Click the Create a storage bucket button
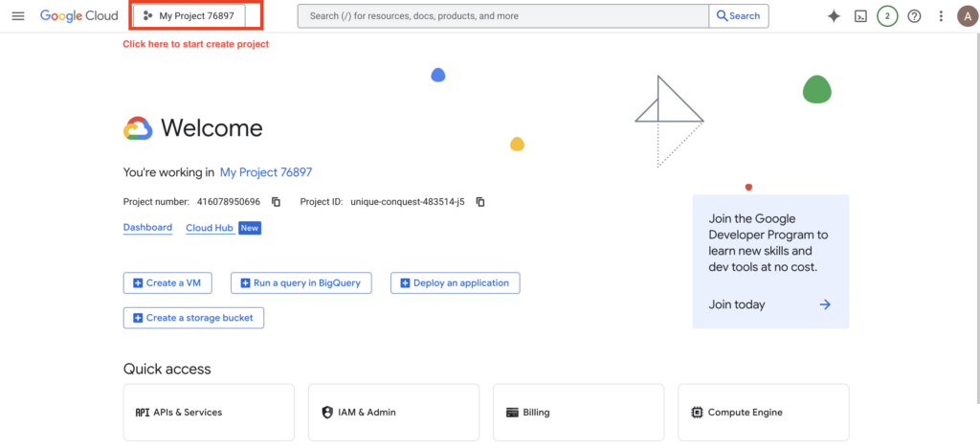 click(193, 318)
